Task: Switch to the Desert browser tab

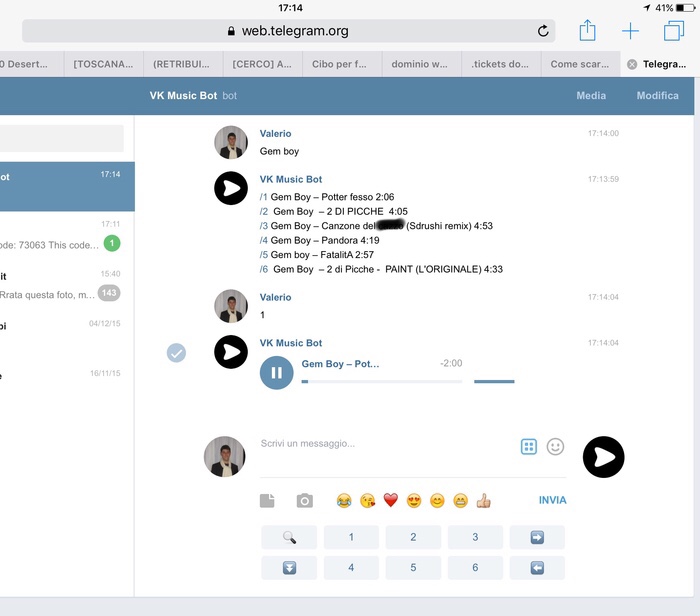Action: point(31,64)
